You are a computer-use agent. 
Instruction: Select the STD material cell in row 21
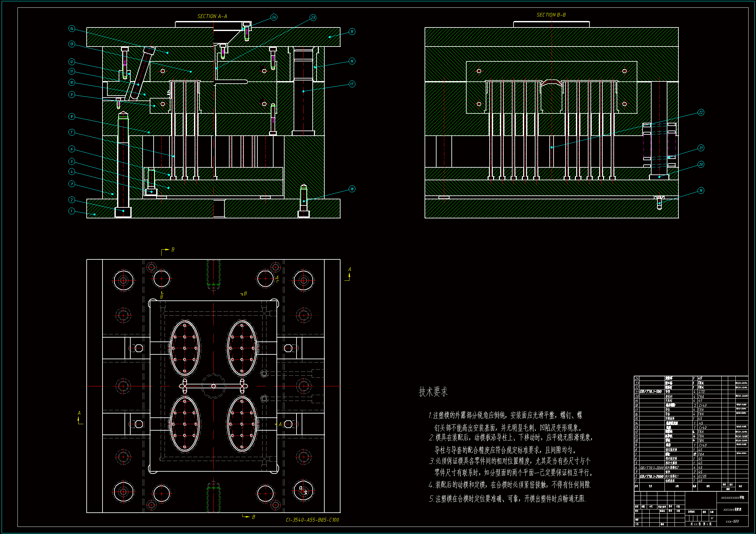[701, 392]
